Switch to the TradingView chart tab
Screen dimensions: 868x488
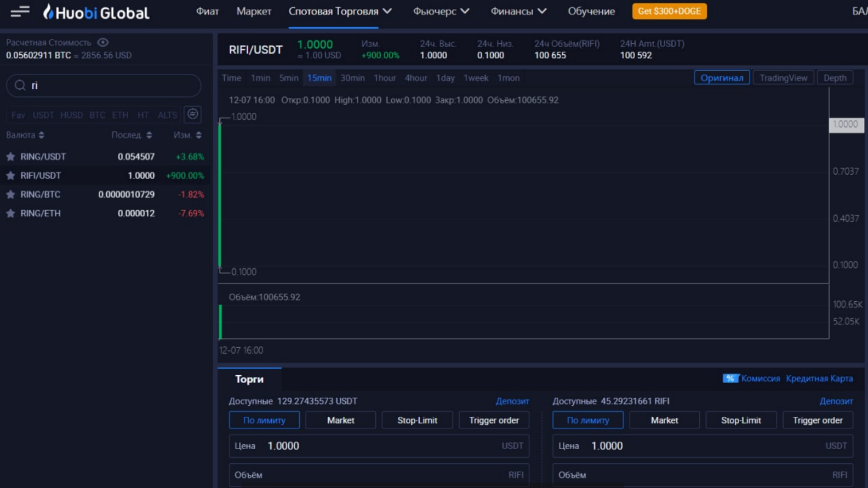click(x=783, y=78)
